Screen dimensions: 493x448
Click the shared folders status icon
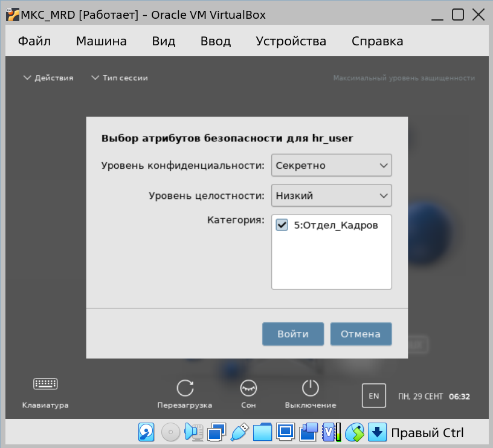coord(262,432)
